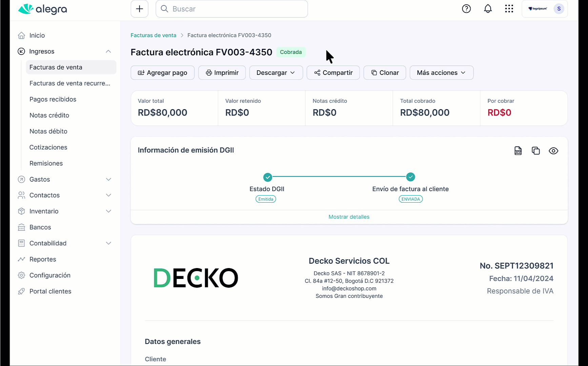Click the Inventario box icon
The height and width of the screenshot is (366, 588).
[21, 211]
